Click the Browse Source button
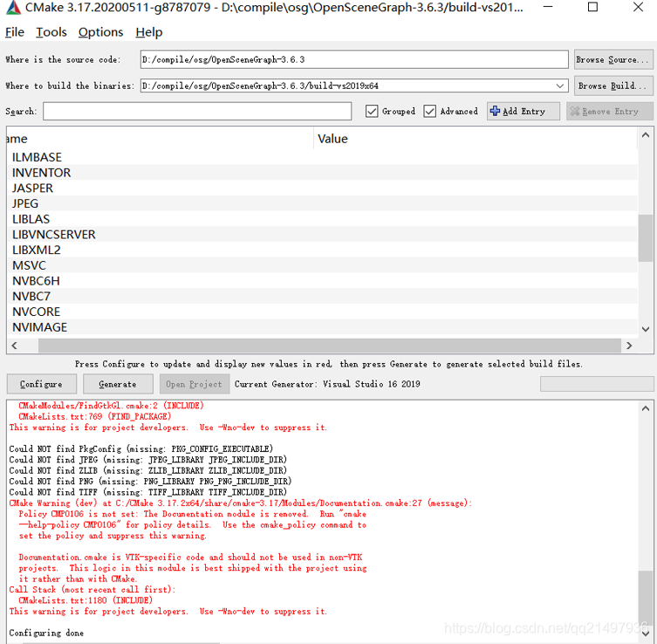Viewport: 657px width, 644px height. click(613, 59)
